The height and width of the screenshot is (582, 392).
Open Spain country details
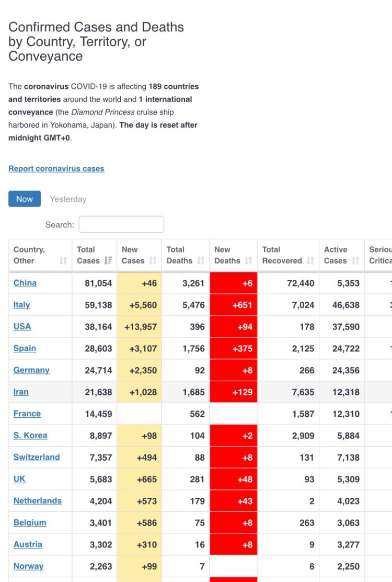coord(25,348)
